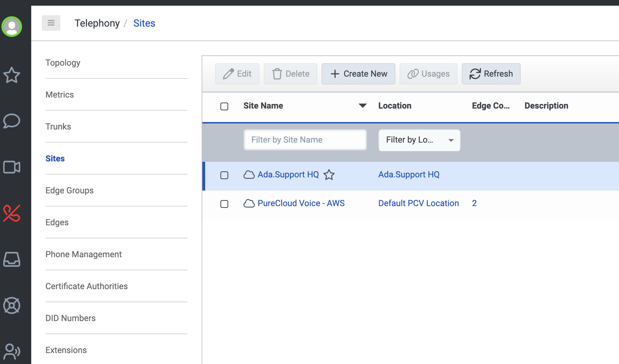Star the Ada.Support HQ site
Viewport: 619px width, 364px height.
(x=329, y=175)
